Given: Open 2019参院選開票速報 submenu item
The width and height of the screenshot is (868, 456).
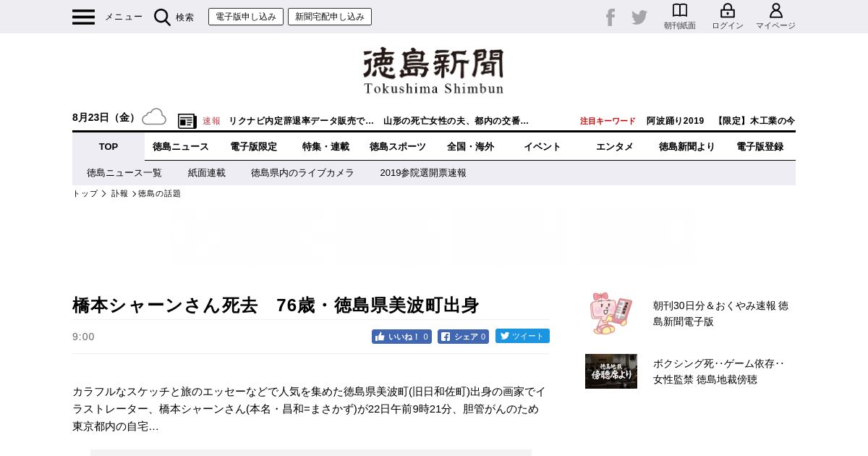Looking at the screenshot, I should pos(423,173).
